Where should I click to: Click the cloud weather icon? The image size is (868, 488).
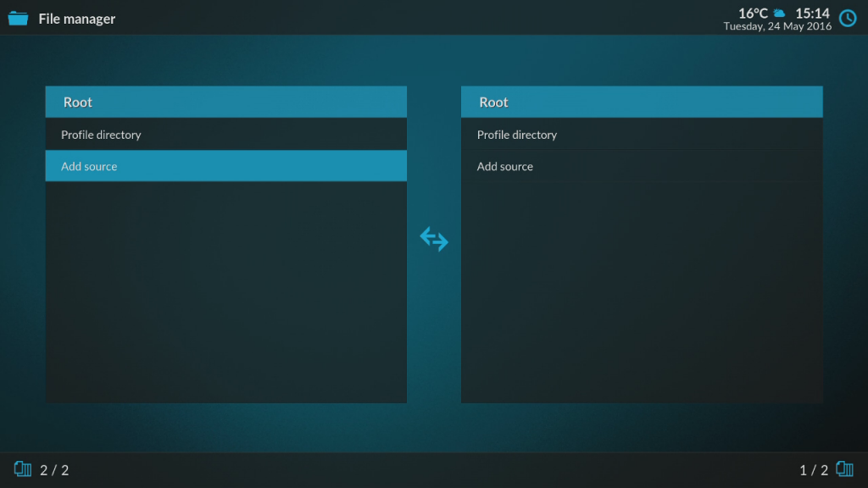click(x=780, y=13)
